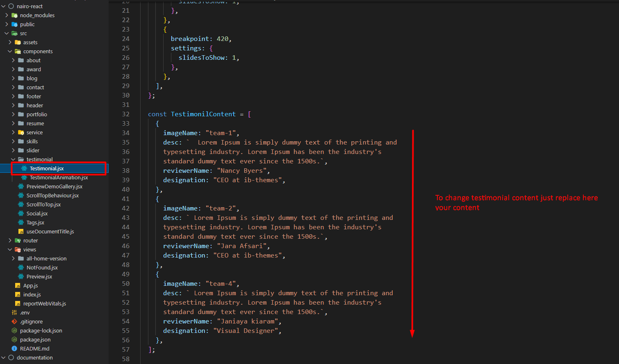Expand the all-home-version folder chevron
The height and width of the screenshot is (364, 619).
(13, 258)
